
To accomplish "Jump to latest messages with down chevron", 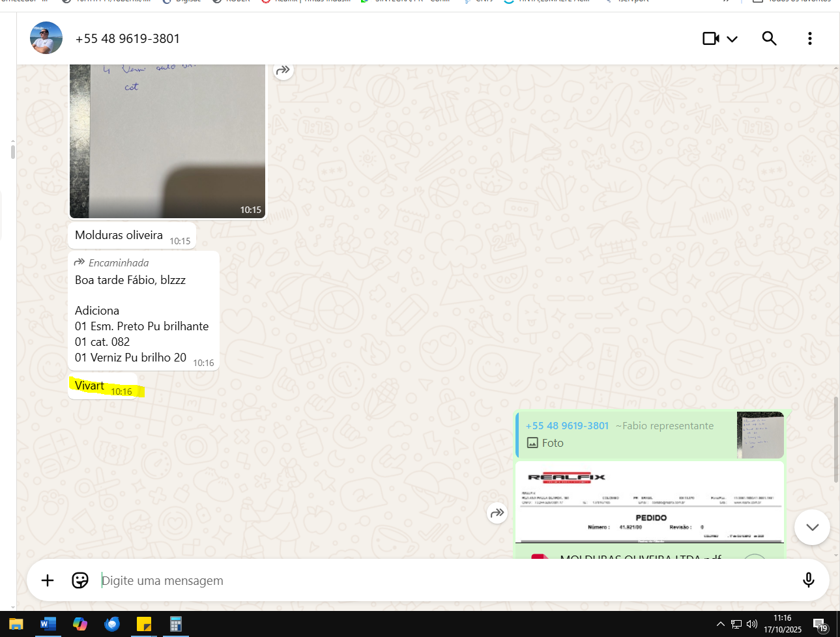I will click(x=811, y=527).
